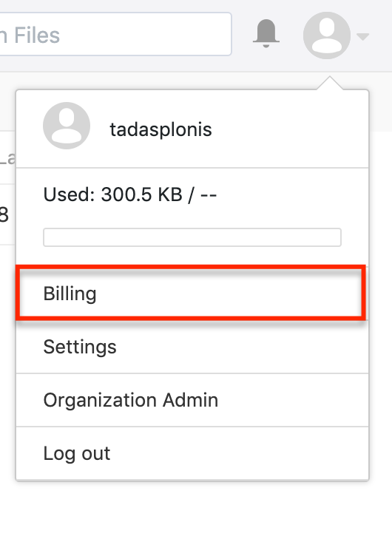Click the Organization Admin label text
This screenshot has width=392, height=556.
pos(131,400)
